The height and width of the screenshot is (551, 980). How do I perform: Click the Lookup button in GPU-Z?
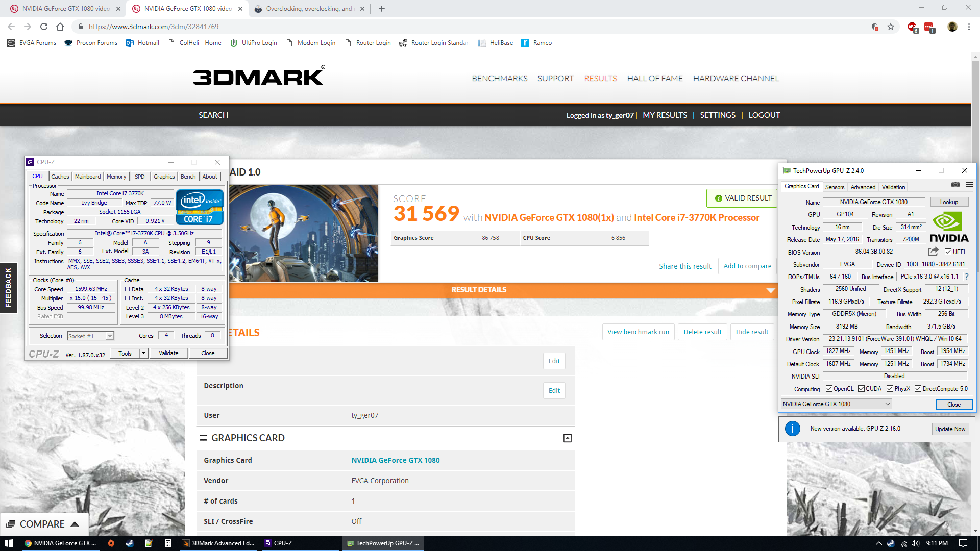pos(949,202)
